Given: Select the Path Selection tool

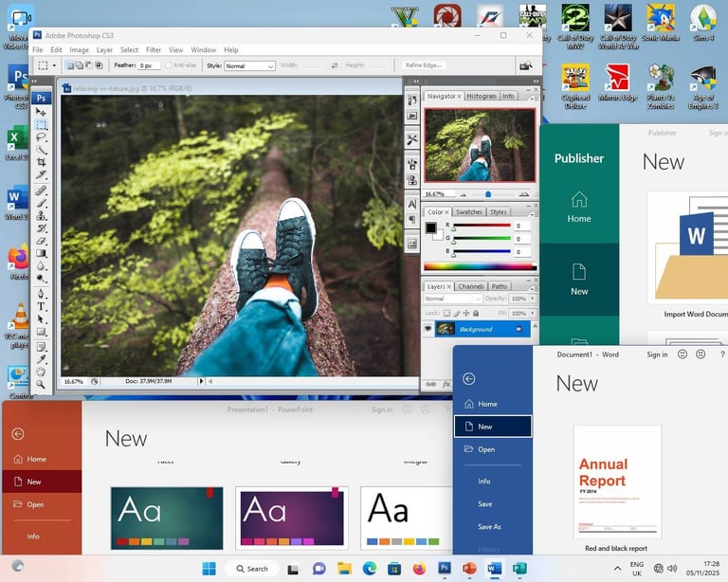Looking at the screenshot, I should pos(41,318).
